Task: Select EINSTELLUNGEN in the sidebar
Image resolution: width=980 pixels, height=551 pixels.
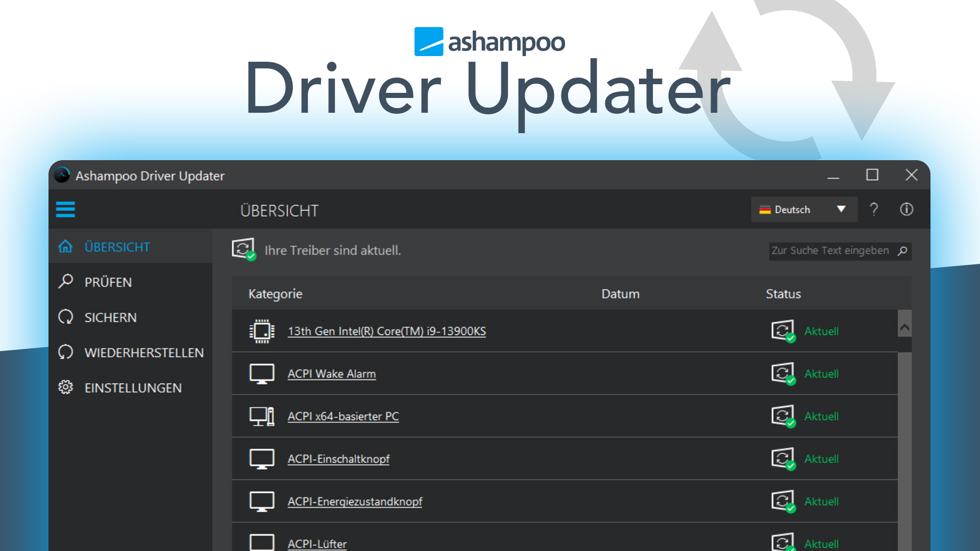Action: (133, 387)
